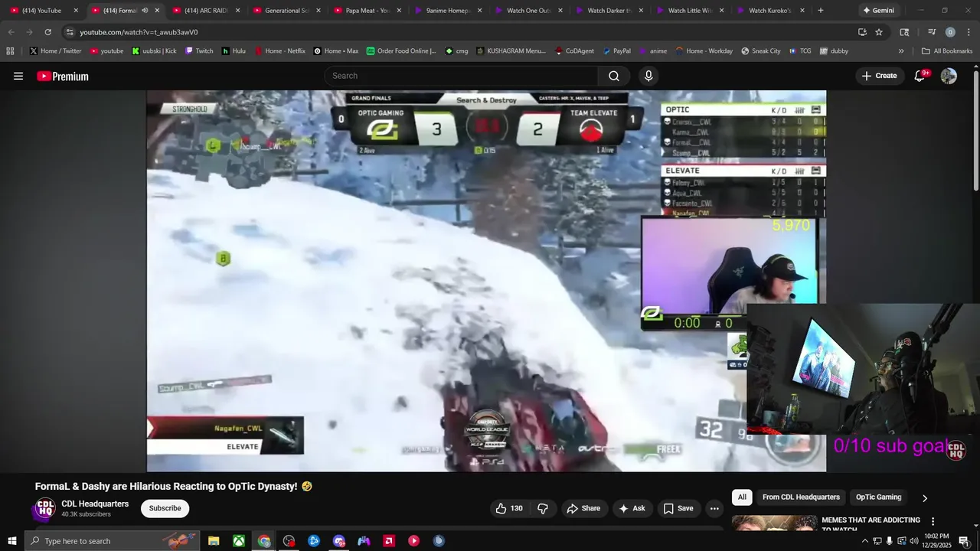Screen dimensions: 980x551
Task: Start voice search with microphone icon
Action: pyautogui.click(x=648, y=76)
